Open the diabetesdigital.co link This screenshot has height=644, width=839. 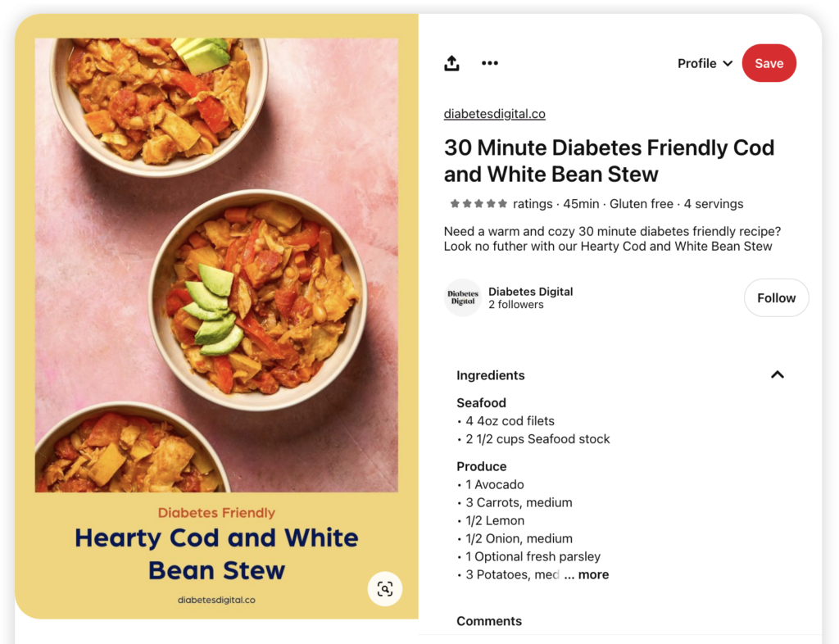coord(494,113)
